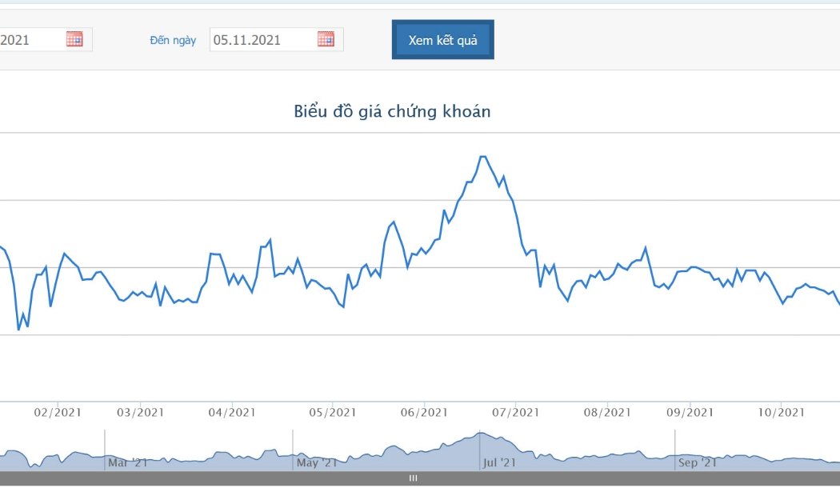Open calendar picker for Đến ngày field

326,39
